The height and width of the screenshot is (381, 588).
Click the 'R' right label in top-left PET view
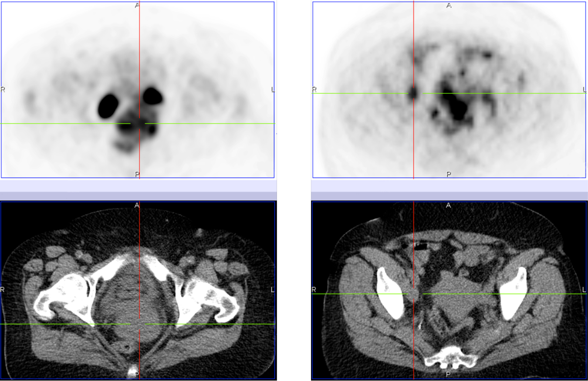click(3, 90)
